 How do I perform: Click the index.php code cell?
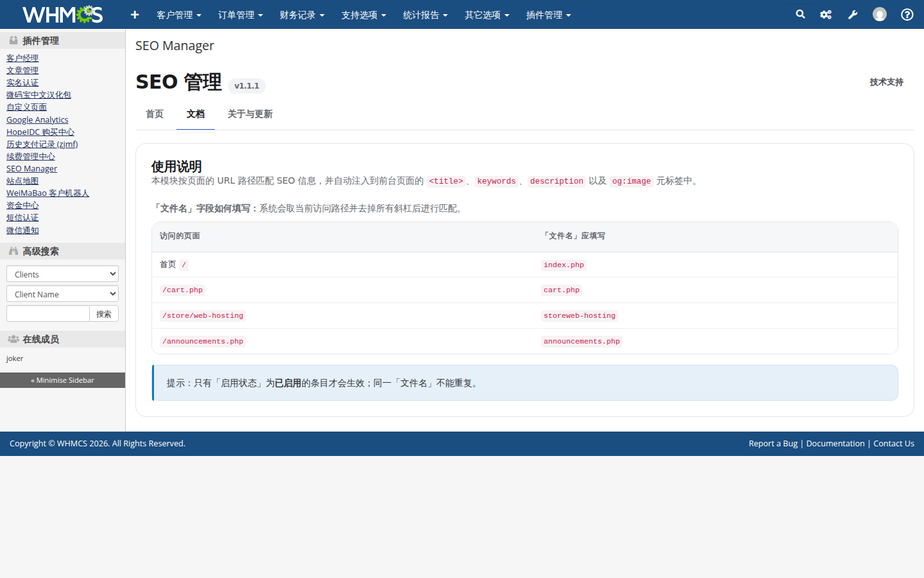(x=563, y=265)
